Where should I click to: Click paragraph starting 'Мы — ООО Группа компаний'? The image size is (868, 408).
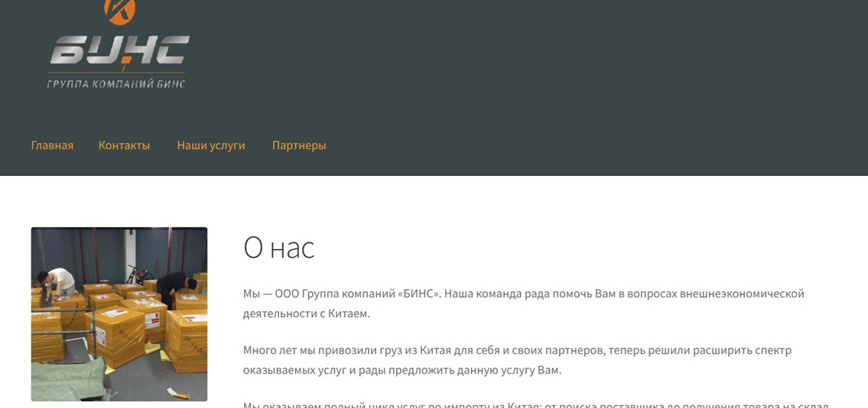[x=523, y=303]
